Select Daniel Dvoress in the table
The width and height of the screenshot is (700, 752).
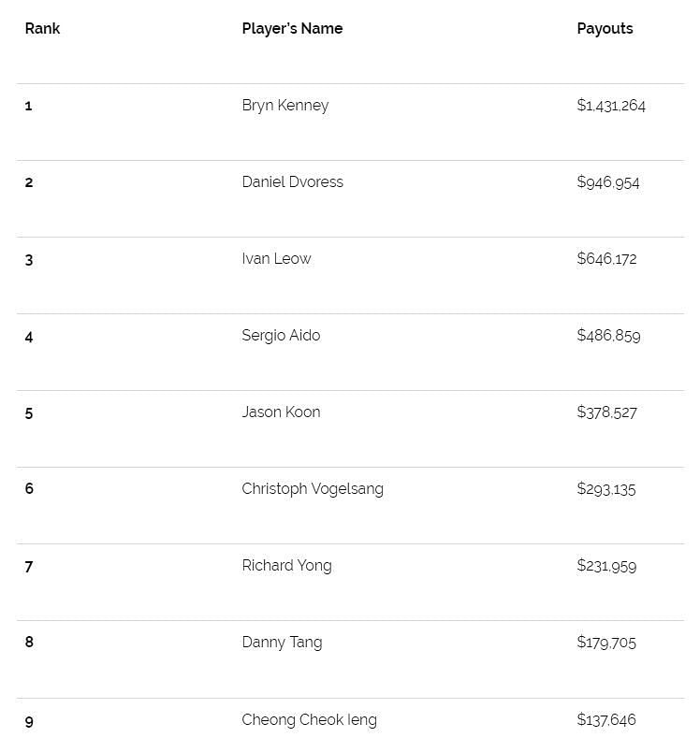[x=292, y=182]
